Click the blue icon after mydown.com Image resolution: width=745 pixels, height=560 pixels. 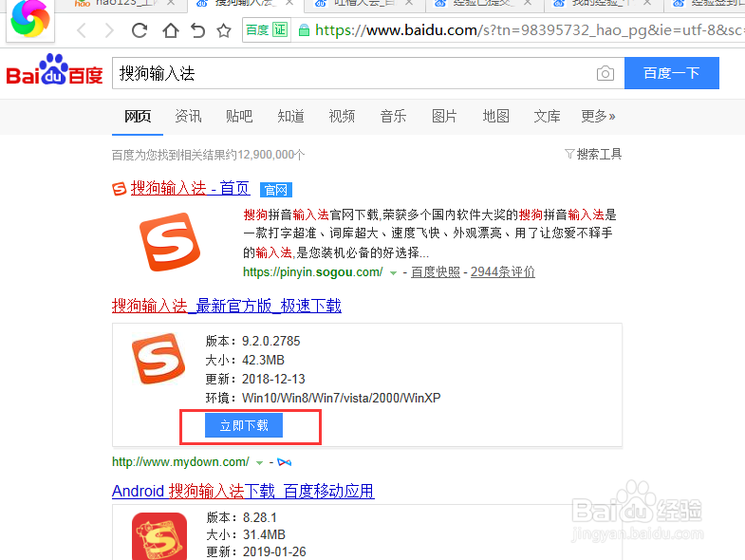[x=284, y=462]
